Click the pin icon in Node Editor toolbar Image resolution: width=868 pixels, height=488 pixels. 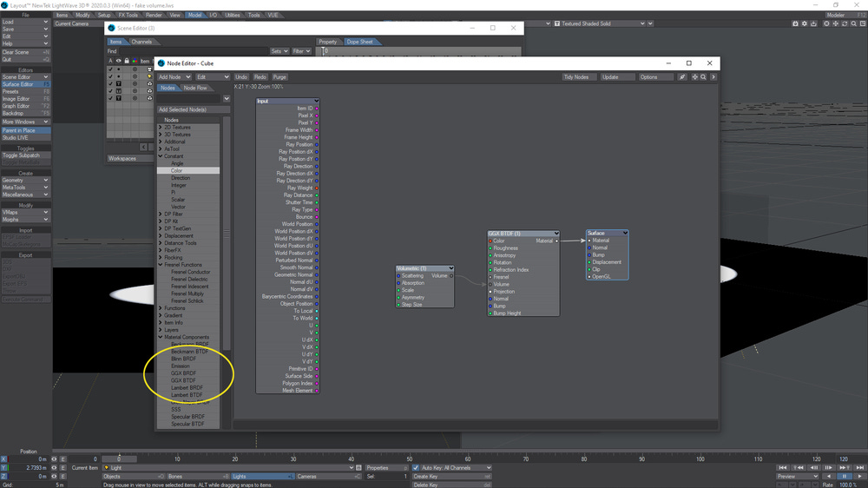tap(682, 77)
